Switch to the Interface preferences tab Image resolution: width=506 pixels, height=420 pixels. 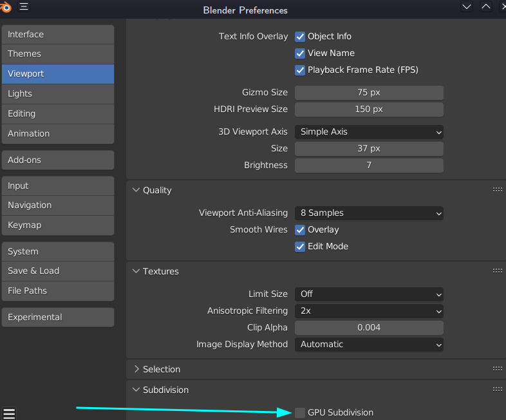pos(58,35)
